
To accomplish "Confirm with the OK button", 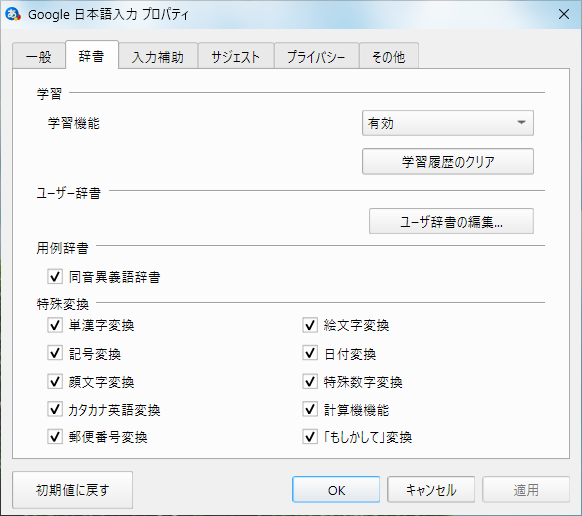I will tap(336, 490).
